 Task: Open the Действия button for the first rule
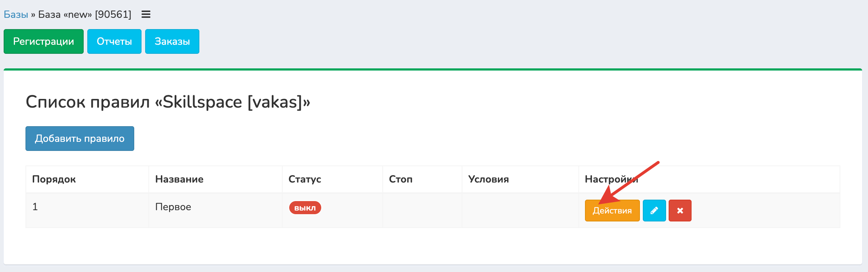point(612,211)
